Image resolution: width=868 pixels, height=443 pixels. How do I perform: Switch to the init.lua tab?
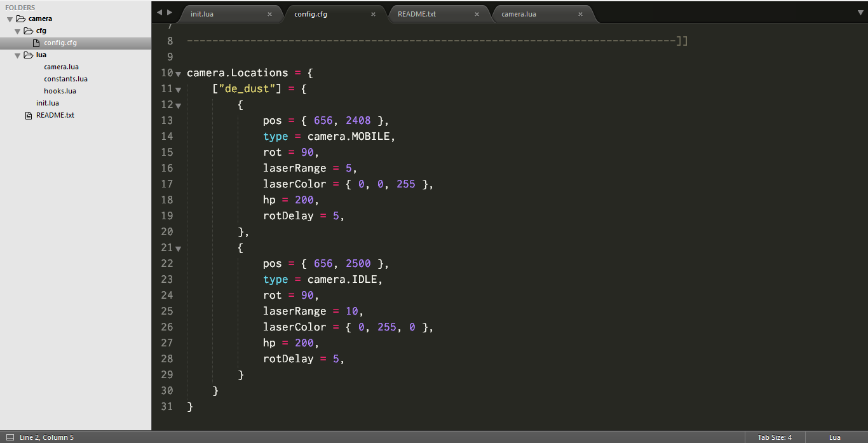point(231,14)
